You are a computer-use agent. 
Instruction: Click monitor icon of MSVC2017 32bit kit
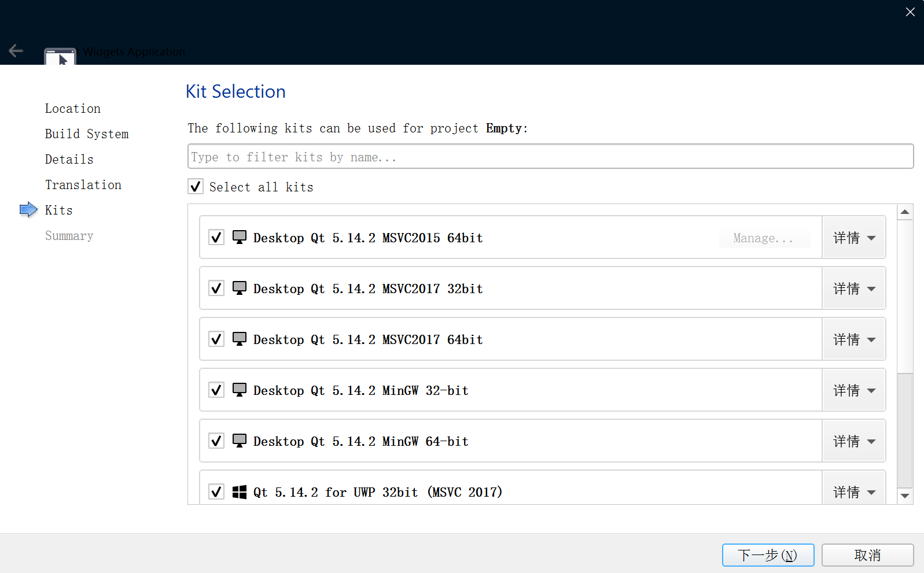[240, 288]
